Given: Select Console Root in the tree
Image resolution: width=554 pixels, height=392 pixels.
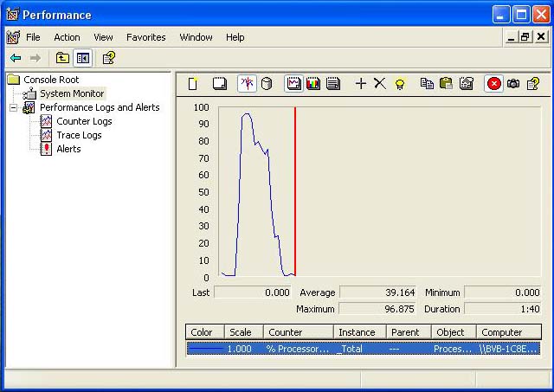Looking at the screenshot, I should [x=51, y=80].
